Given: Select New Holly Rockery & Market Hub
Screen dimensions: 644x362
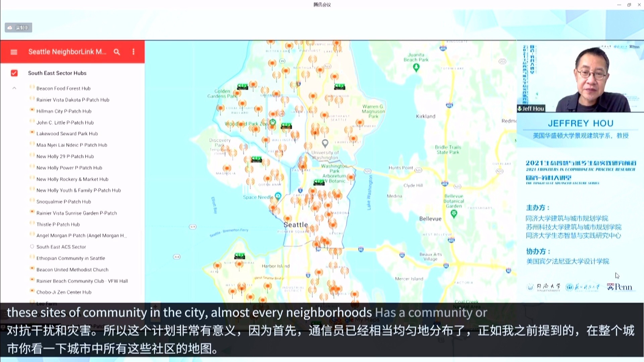Looking at the screenshot, I should click(72, 179).
